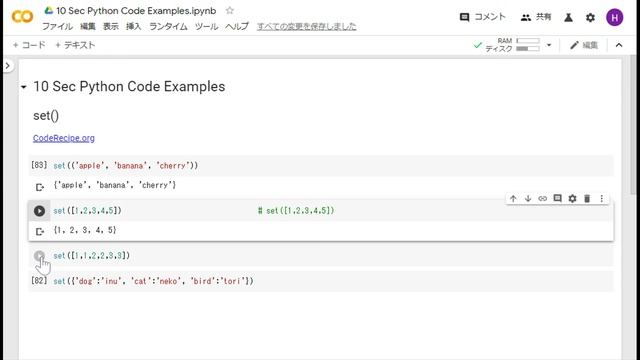The height and width of the screenshot is (360, 640).
Task: Click the set() heading text
Action: 46,116
